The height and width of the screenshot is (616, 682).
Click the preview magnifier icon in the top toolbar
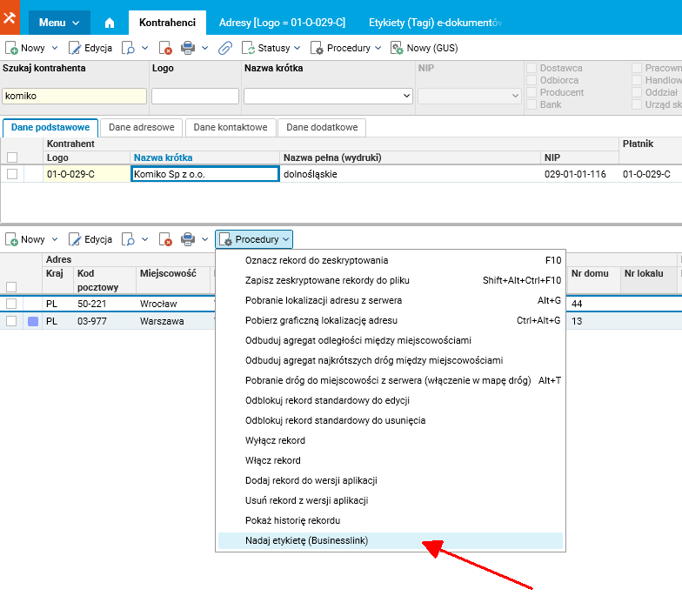coord(128,48)
